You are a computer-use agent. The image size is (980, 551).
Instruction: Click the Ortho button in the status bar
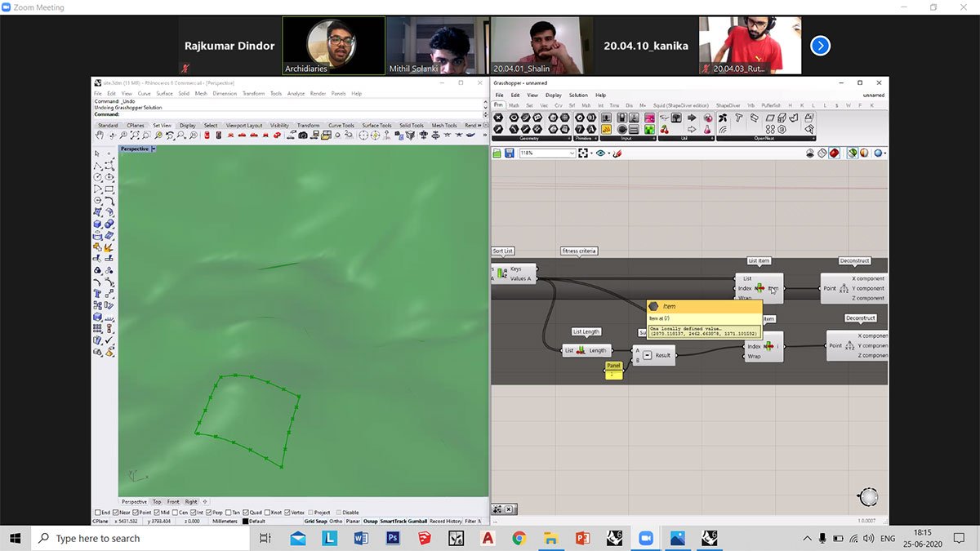tap(336, 521)
